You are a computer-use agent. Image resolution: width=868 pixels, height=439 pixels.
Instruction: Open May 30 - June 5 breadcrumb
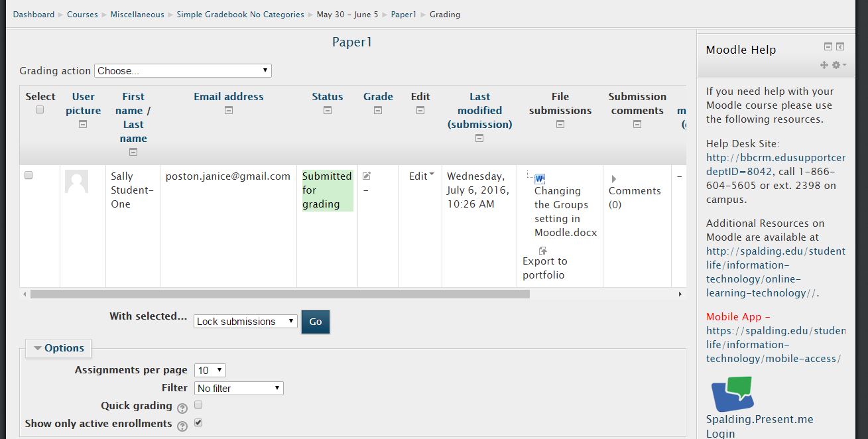[x=347, y=14]
